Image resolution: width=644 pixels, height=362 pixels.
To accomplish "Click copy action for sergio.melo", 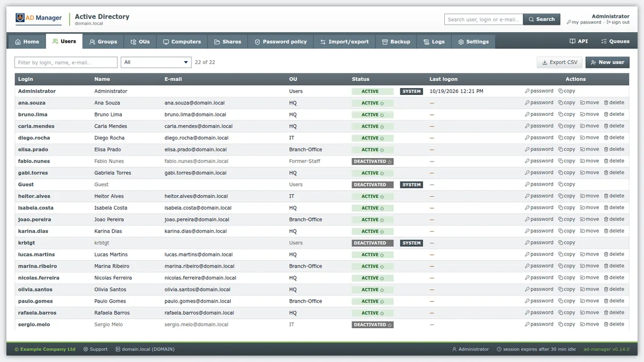I will 567,324.
